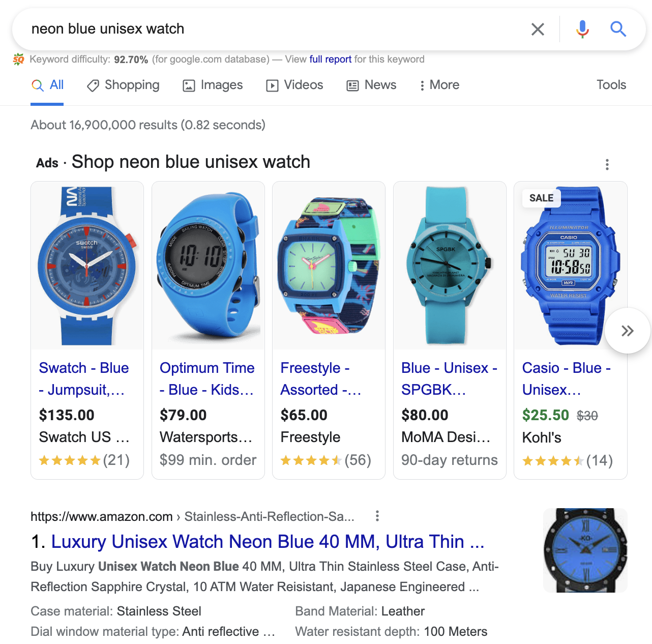652x644 pixels.
Task: Show more shopping ads with the double-arrow button
Action: tap(628, 331)
